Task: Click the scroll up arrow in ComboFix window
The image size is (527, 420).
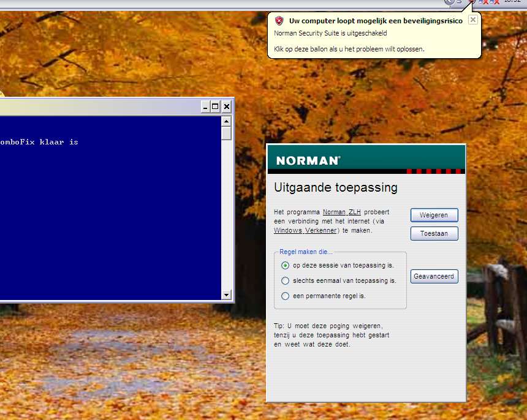Action: click(227, 121)
